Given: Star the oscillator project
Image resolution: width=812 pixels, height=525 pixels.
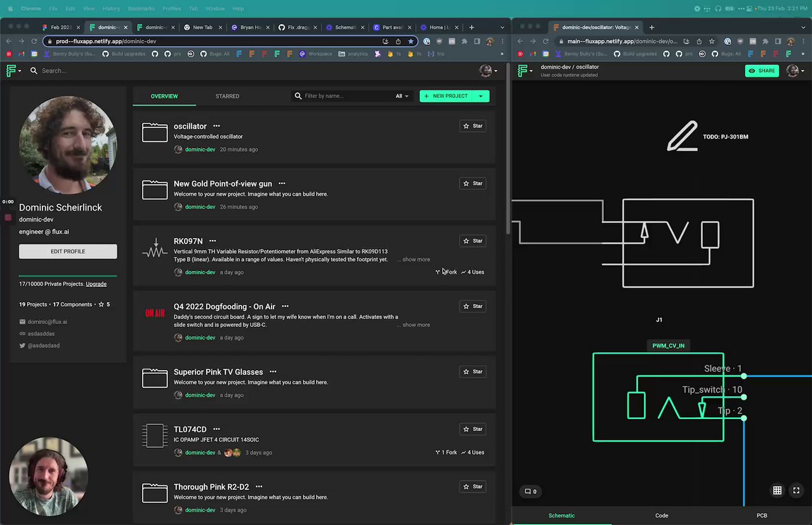Looking at the screenshot, I should click(x=473, y=126).
